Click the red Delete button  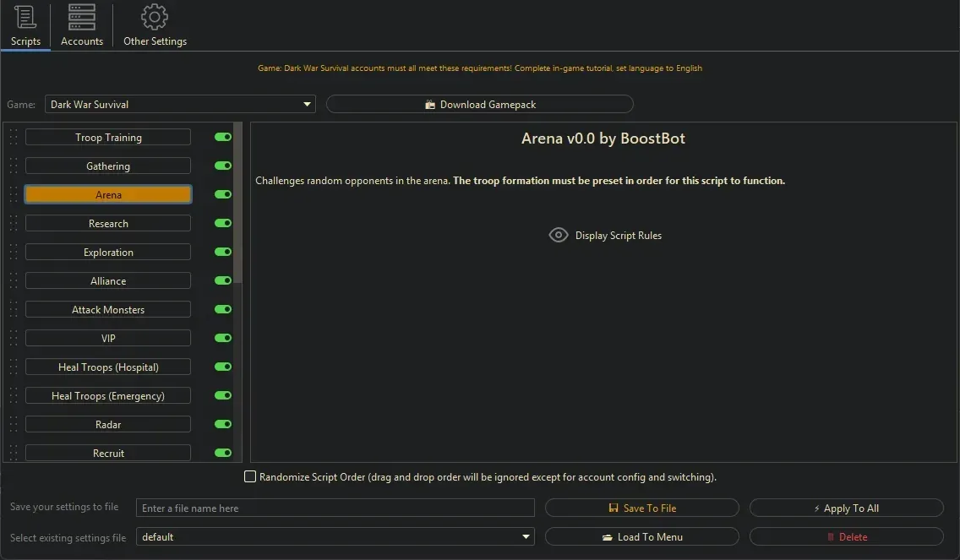tap(846, 536)
